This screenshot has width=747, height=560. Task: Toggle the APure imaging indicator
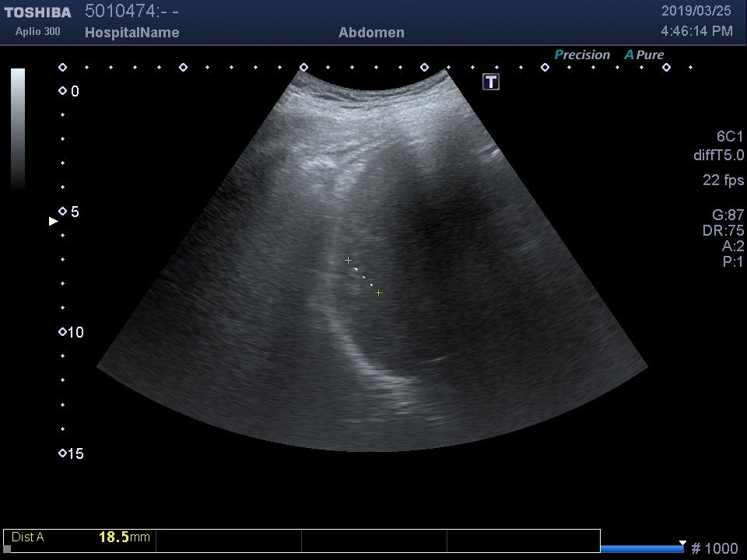(644, 55)
